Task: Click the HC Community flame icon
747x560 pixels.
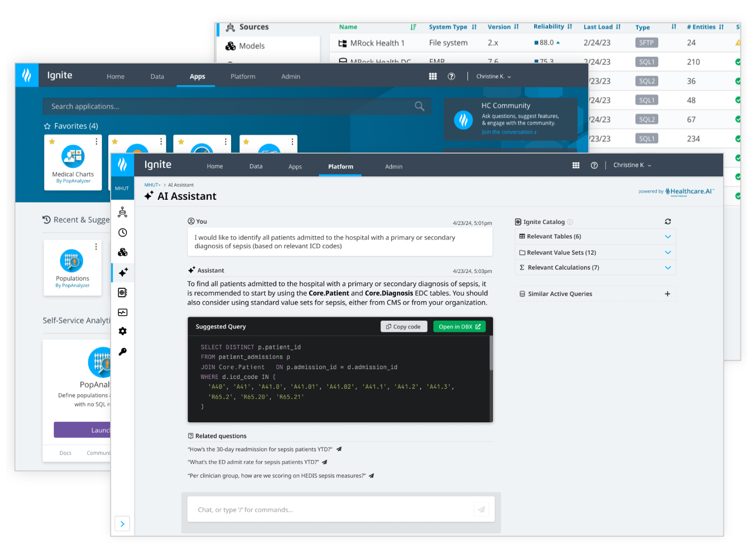Action: click(x=463, y=120)
